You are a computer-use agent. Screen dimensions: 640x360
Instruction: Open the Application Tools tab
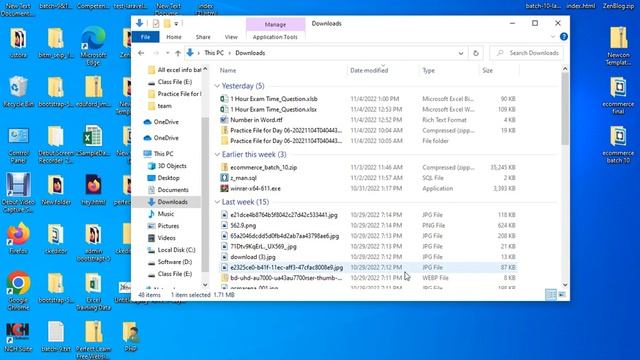coord(275,37)
